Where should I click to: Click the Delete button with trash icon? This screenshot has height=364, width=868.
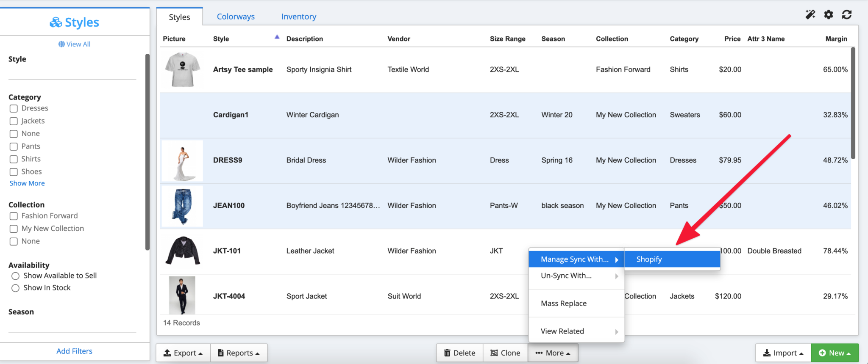click(x=459, y=353)
